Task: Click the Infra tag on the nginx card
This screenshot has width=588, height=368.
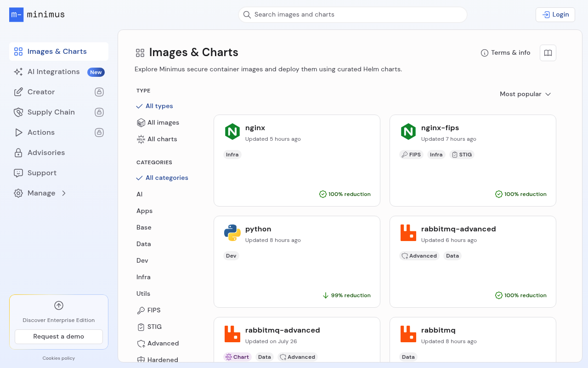Action: [x=232, y=155]
